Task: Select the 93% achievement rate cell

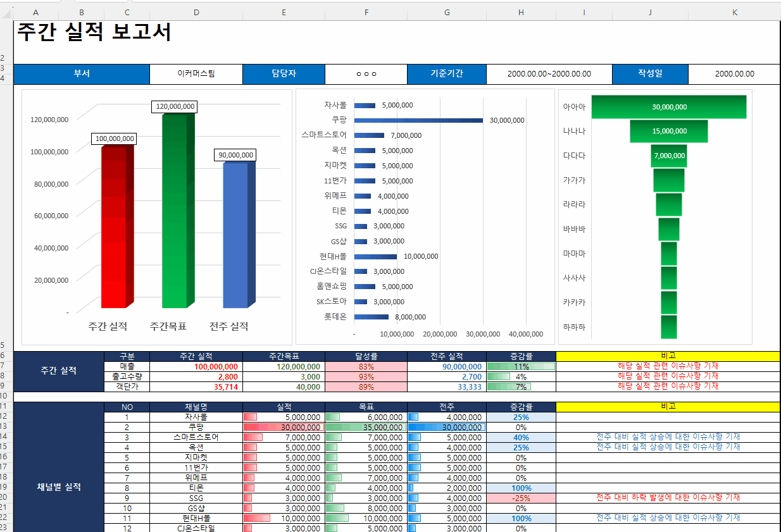Action: tap(366, 376)
